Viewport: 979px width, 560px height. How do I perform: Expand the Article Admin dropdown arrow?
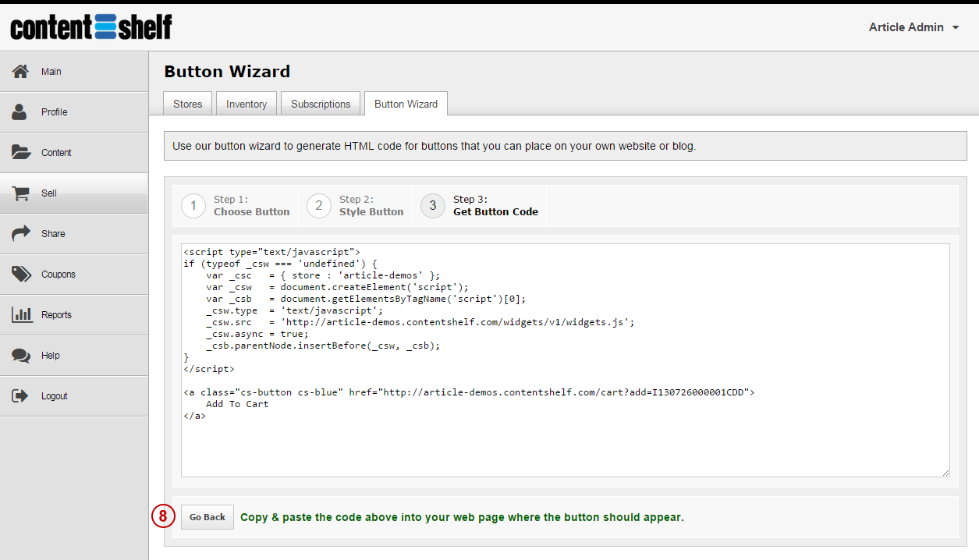coord(956,28)
